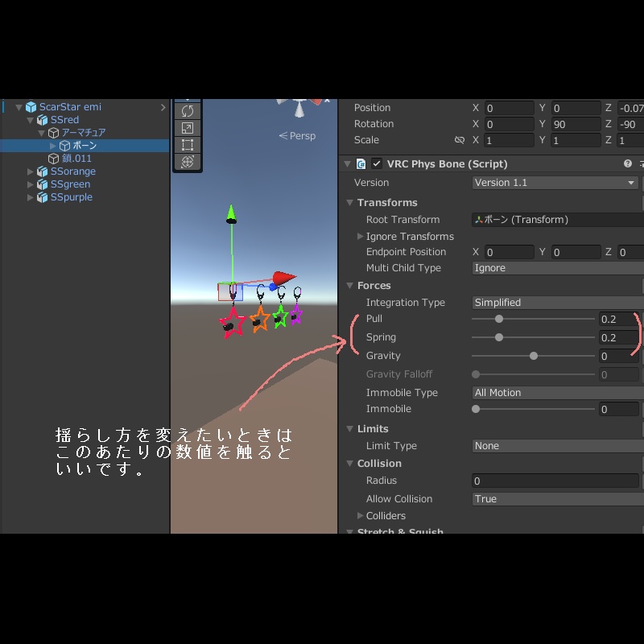Click the Pull slider handle
Image resolution: width=644 pixels, height=644 pixels.
pyautogui.click(x=499, y=319)
